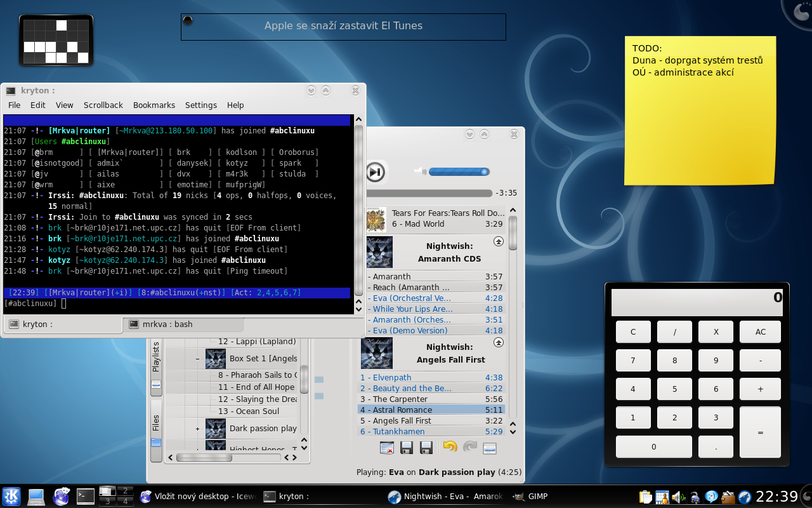
Task: Click the network connection tray icon
Action: 695,497
